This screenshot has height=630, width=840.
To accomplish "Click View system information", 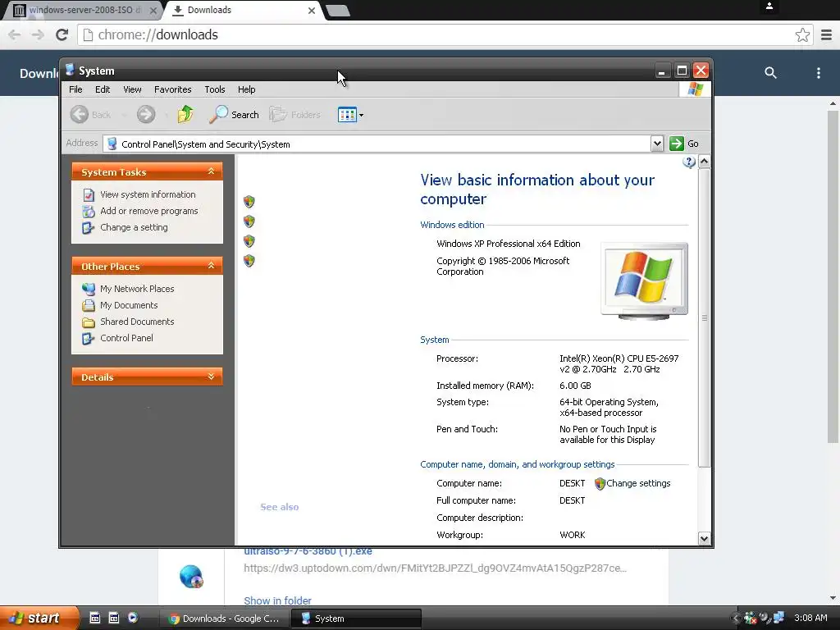I will 148,194.
